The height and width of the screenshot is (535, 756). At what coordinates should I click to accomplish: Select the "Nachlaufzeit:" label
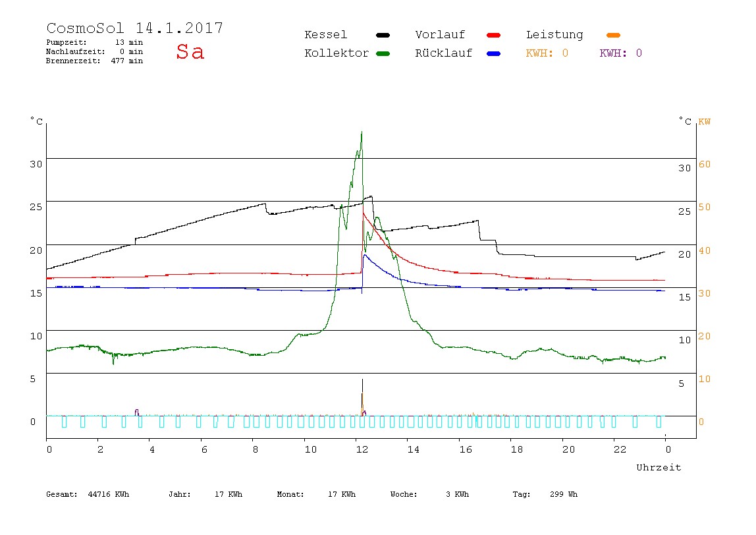click(x=75, y=51)
